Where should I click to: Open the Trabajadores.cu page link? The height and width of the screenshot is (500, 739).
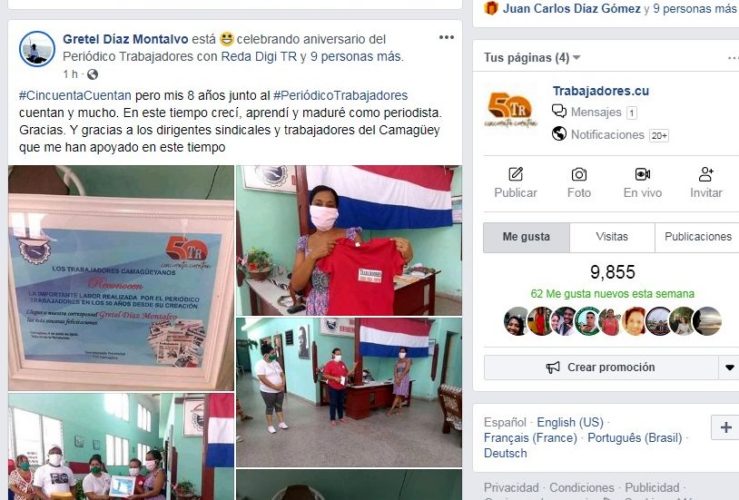pos(600,91)
